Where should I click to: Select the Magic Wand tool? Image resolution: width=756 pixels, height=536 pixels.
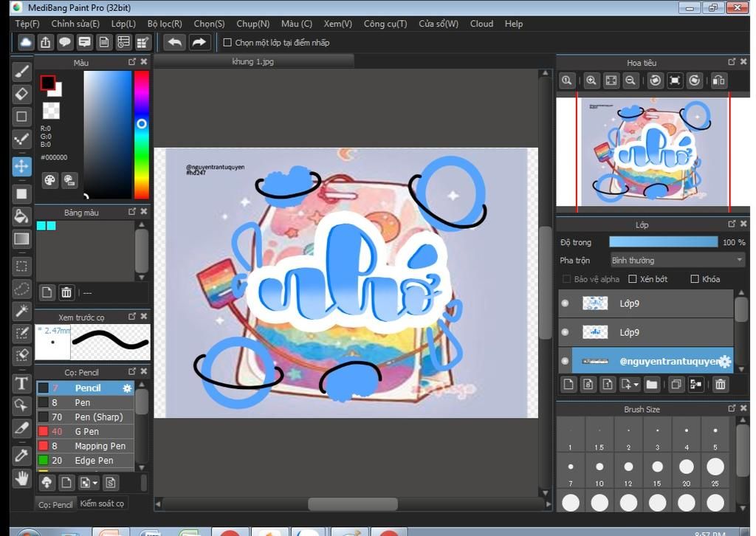(21, 311)
